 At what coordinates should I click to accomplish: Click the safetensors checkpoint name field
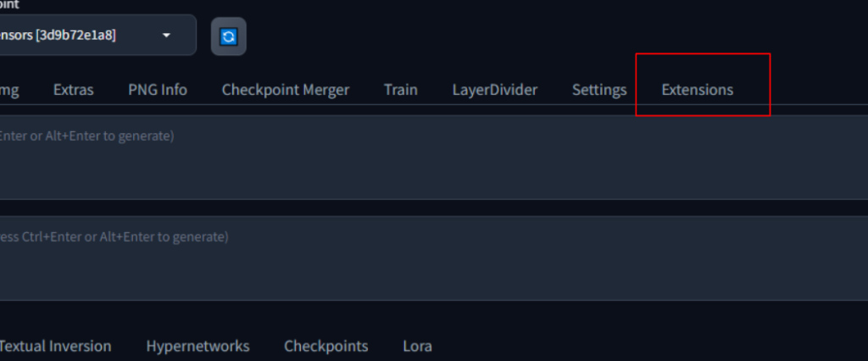(x=68, y=36)
